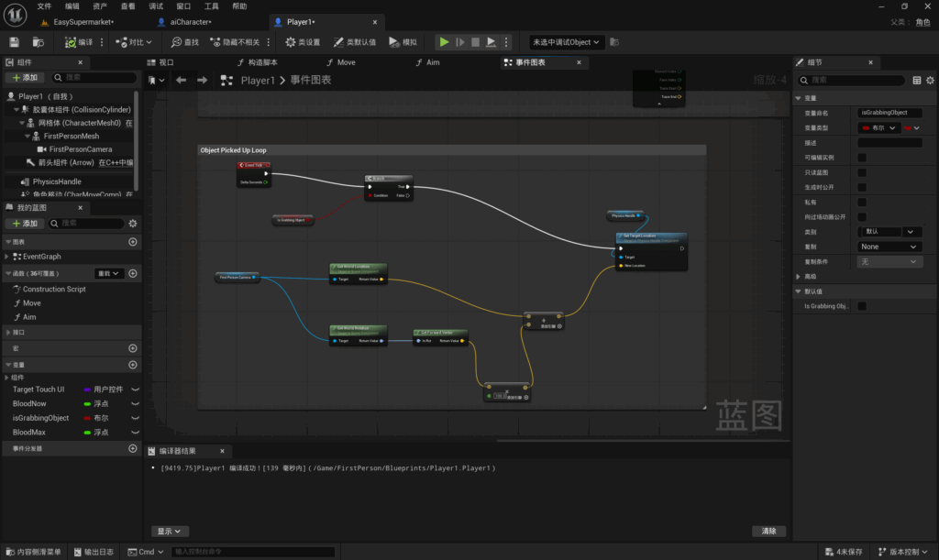939x560 pixels.
Task: Open play mode options kebab menu
Action: coord(506,42)
